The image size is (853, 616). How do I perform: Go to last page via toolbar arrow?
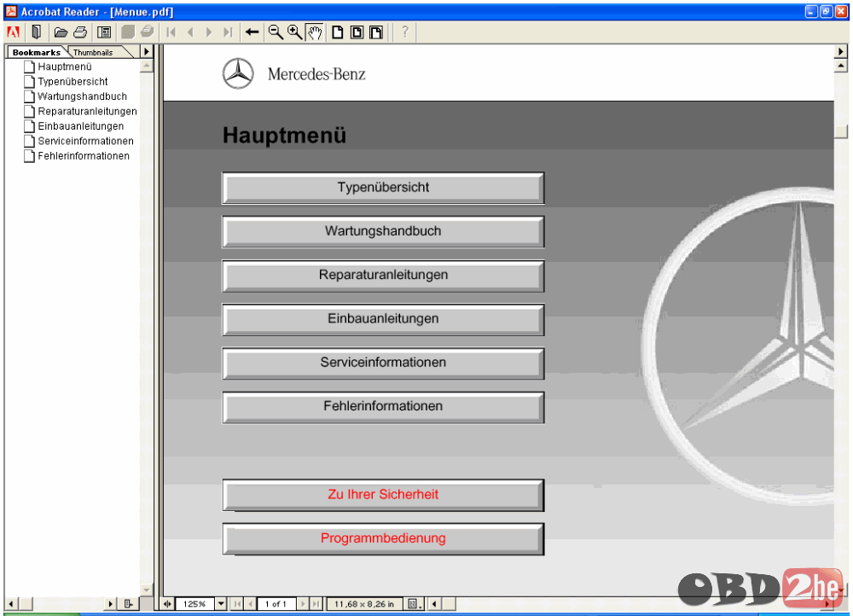(x=228, y=32)
